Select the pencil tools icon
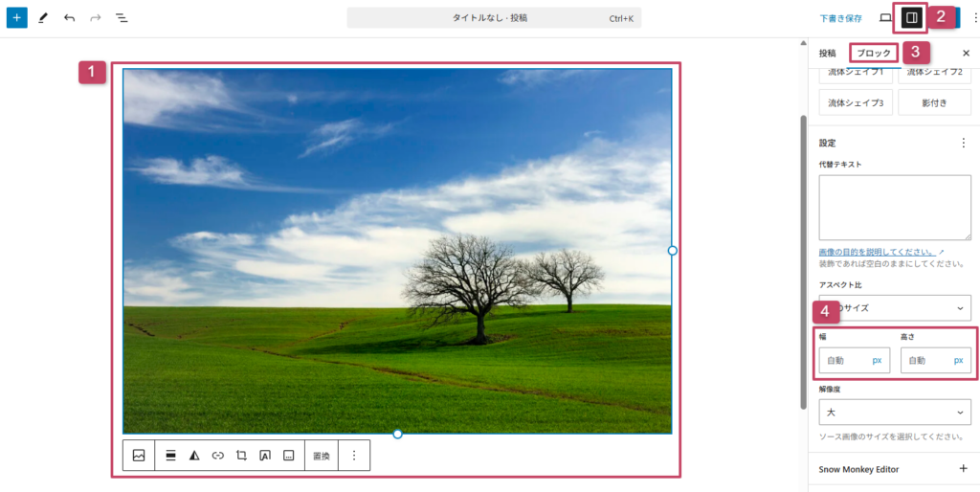 (x=43, y=18)
